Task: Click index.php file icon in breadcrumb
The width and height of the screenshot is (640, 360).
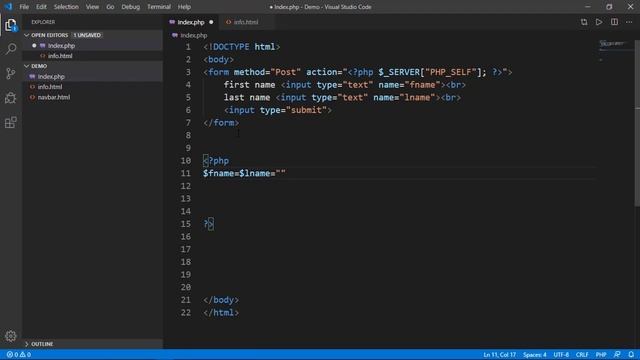Action: [x=175, y=36]
